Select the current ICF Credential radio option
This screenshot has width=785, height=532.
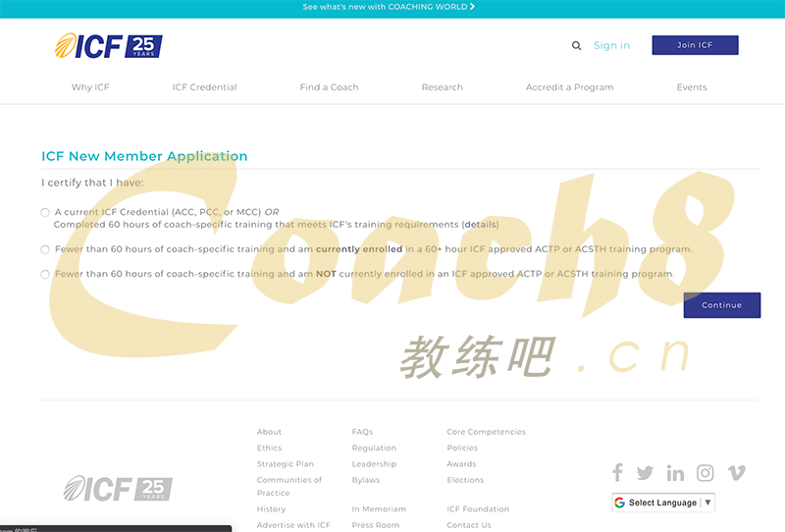45,212
